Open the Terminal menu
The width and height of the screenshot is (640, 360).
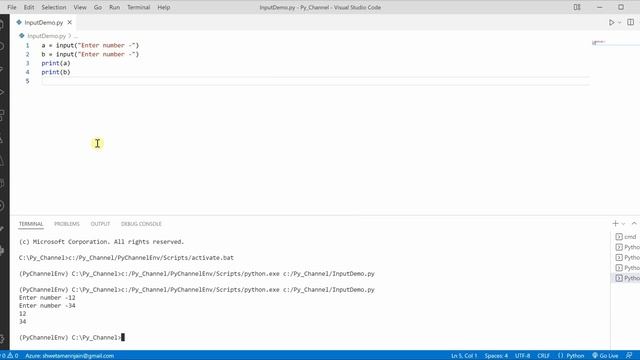139,7
